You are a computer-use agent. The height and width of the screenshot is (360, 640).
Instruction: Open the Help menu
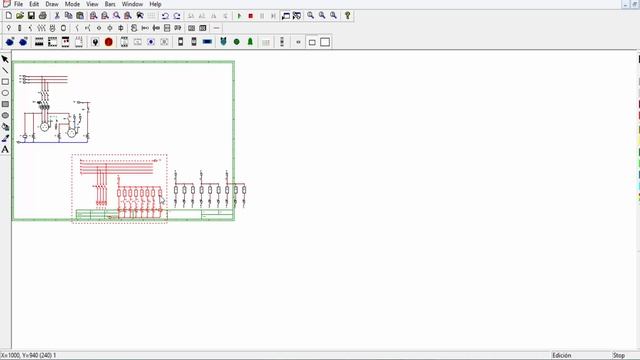155,4
